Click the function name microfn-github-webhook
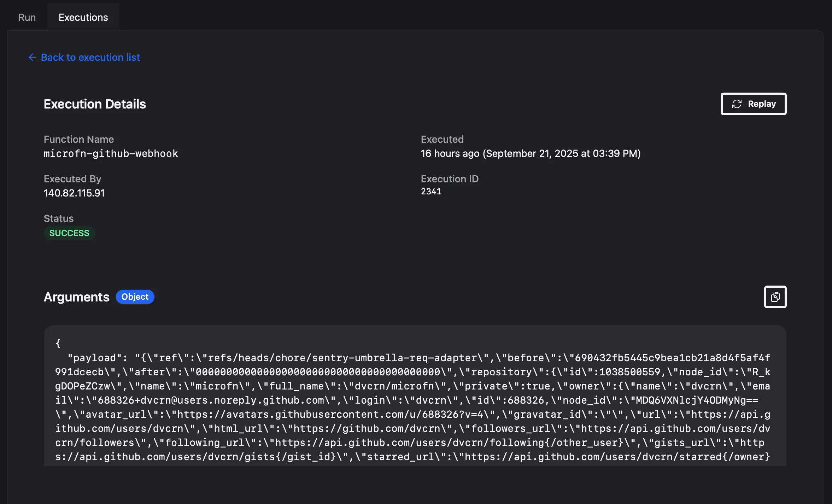This screenshot has width=832, height=504. pos(111,153)
